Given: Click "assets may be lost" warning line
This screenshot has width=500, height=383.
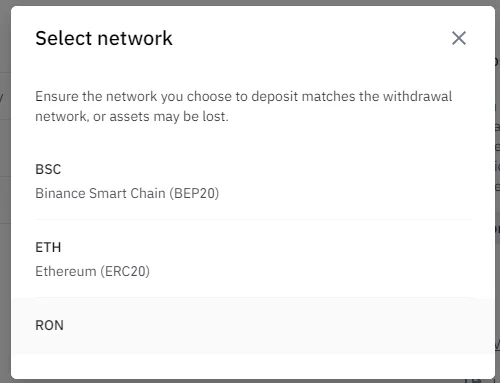Looking at the screenshot, I should tap(132, 117).
